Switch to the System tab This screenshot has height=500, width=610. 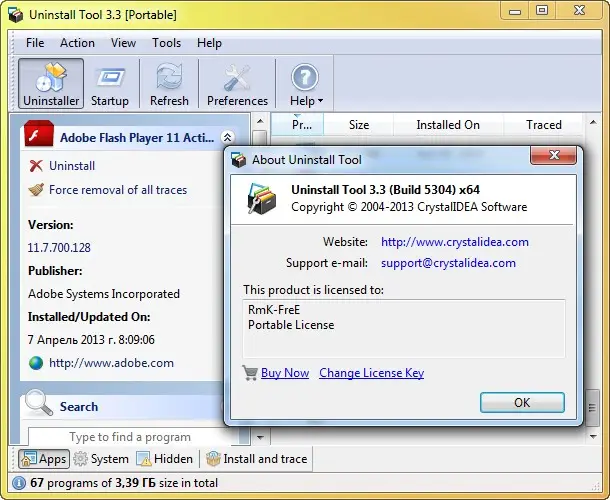click(x=101, y=459)
